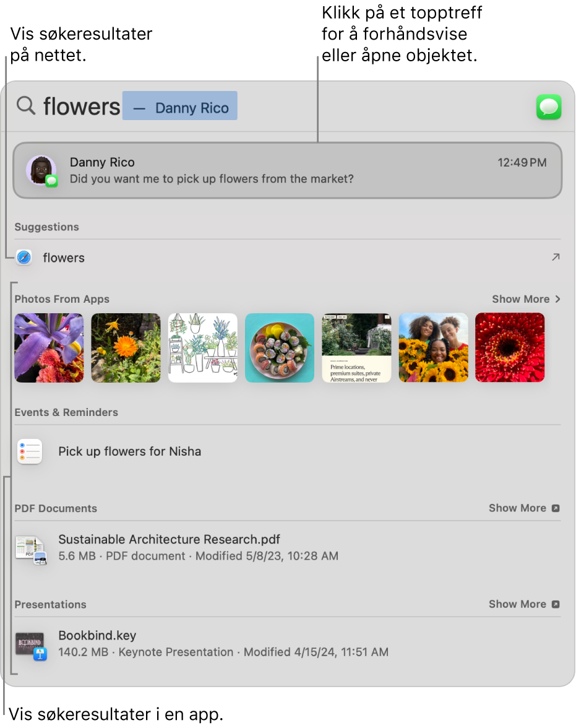Expand Show More for Photos From Apps
Viewport: 576px width, 728px height.
pos(527,299)
